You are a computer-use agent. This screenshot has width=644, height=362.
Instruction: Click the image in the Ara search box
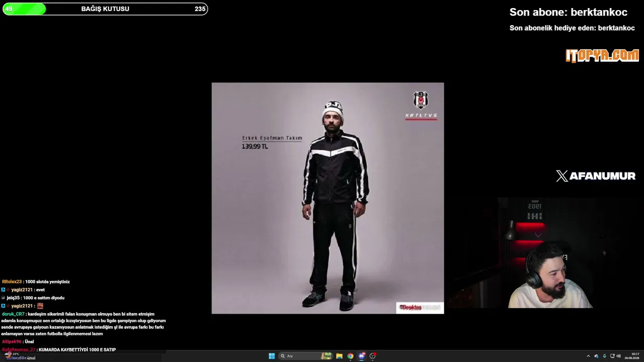pos(327,356)
